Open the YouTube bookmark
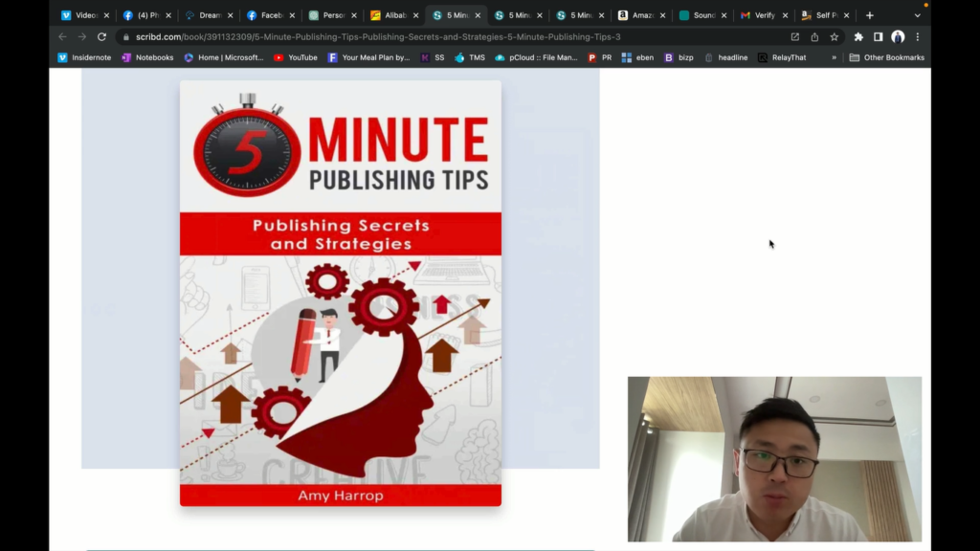The height and width of the screenshot is (551, 980). pyautogui.click(x=296, y=57)
